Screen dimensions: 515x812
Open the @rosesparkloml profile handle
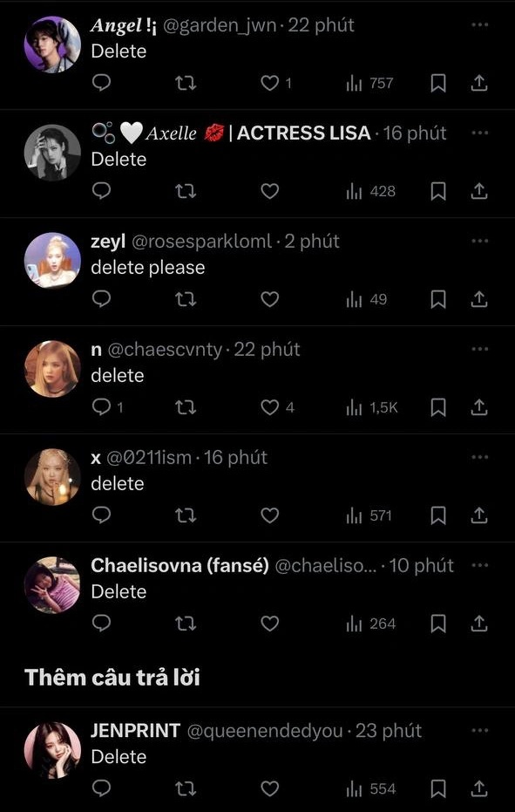point(202,242)
